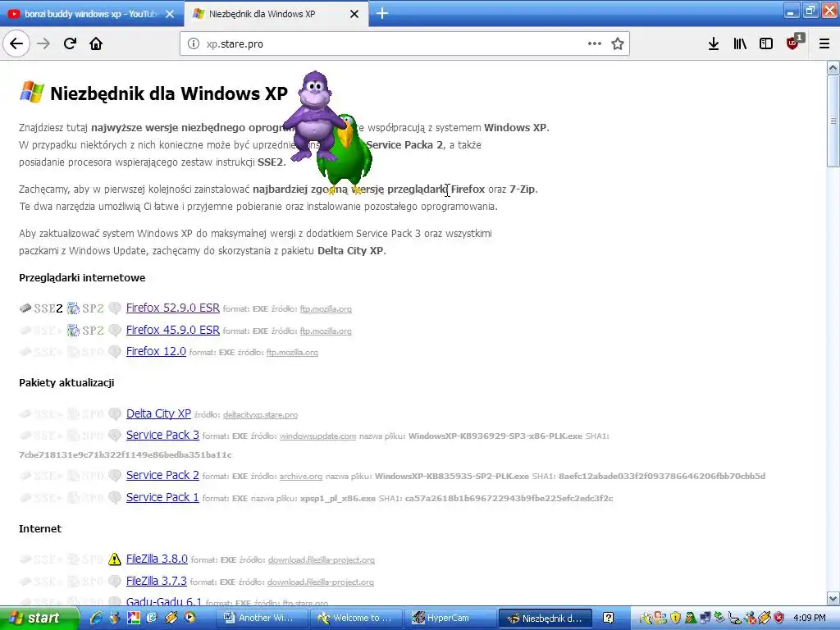The width and height of the screenshot is (840, 630).
Task: Click the green Peedy parrot character
Action: coord(347,155)
